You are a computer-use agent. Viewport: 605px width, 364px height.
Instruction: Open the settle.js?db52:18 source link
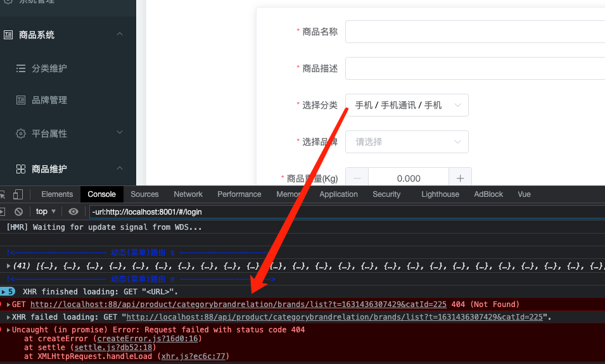[x=113, y=348]
